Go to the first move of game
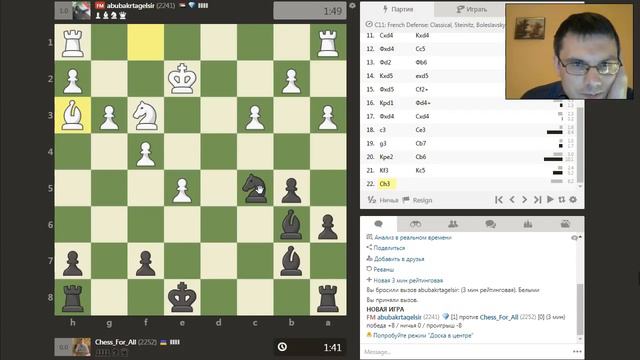640x360 pixels. pyautogui.click(x=498, y=200)
